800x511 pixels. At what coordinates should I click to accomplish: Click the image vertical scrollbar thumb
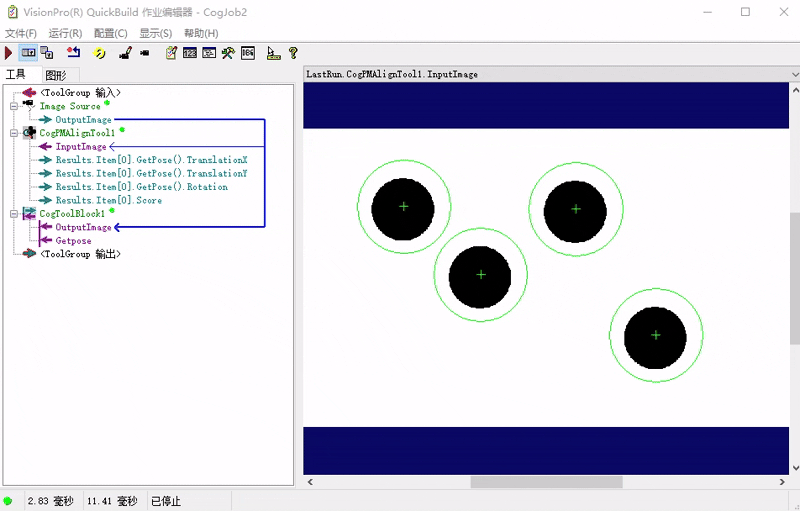(794, 278)
